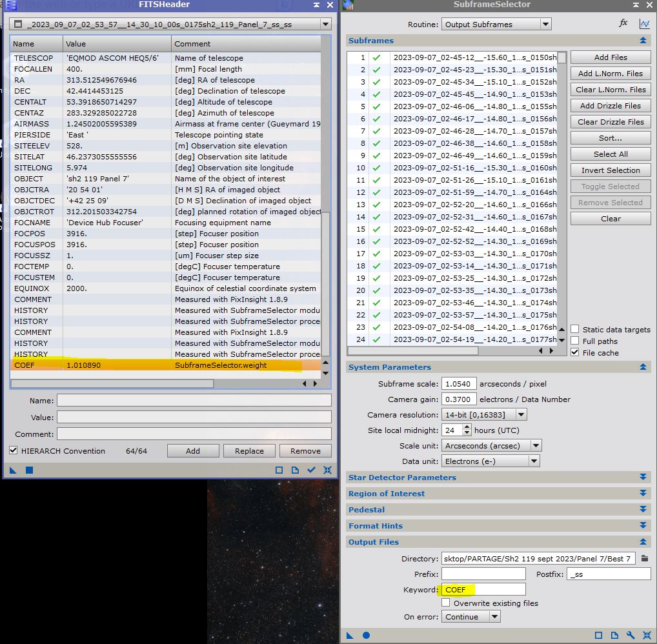Collapse the Output Files section

[x=643, y=542]
